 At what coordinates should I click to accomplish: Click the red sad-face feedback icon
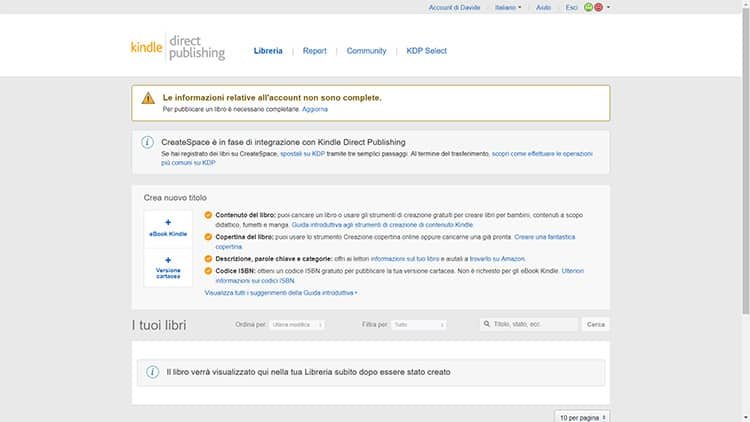pyautogui.click(x=598, y=7)
